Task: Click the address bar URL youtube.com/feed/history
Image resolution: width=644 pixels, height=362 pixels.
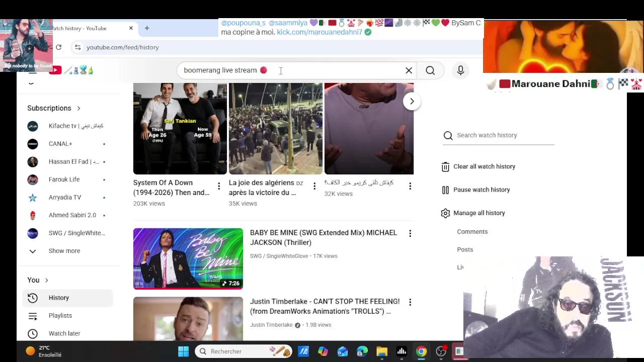Action: click(122, 47)
